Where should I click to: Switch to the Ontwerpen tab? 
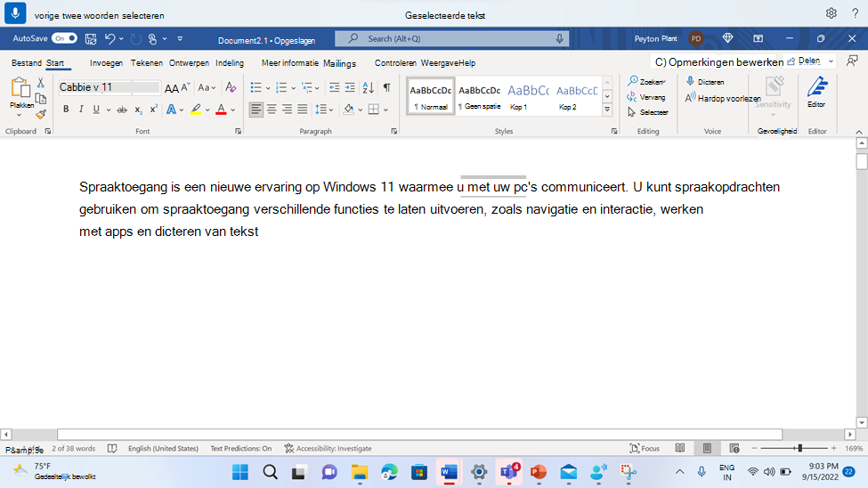[x=189, y=63]
